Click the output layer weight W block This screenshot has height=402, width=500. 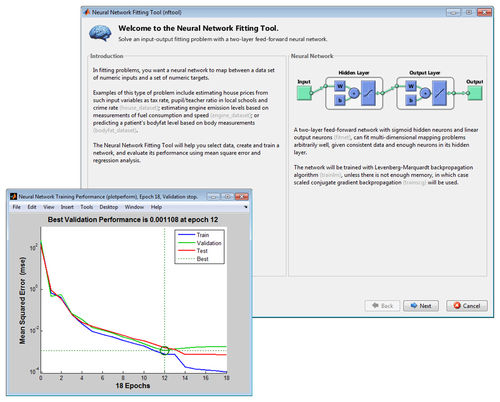pos(411,86)
